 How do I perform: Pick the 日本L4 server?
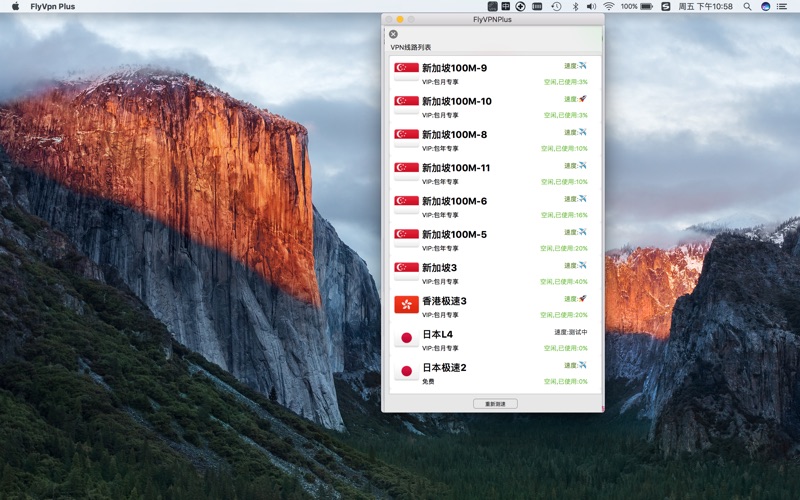pyautogui.click(x=495, y=340)
